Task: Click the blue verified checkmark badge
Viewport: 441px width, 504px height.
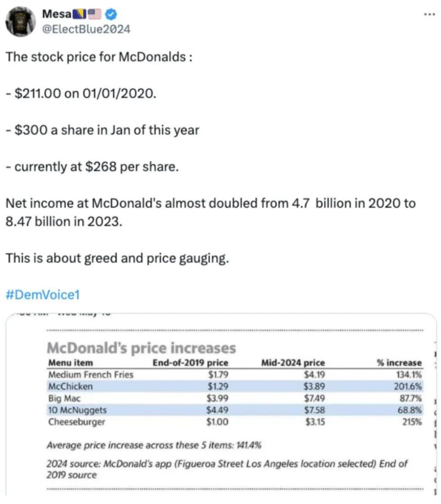Action: point(111,14)
